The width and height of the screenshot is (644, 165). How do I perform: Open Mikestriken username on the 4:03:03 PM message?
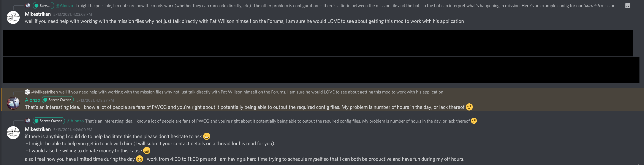pos(38,14)
